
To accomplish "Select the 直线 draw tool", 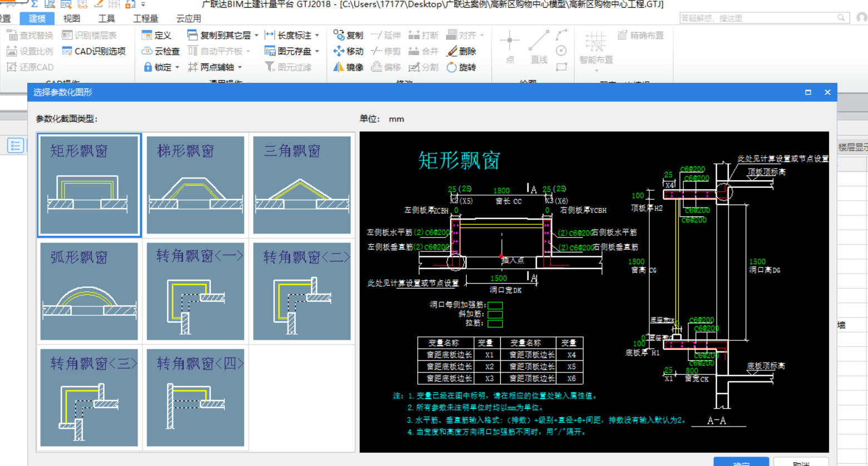I will point(539,47).
